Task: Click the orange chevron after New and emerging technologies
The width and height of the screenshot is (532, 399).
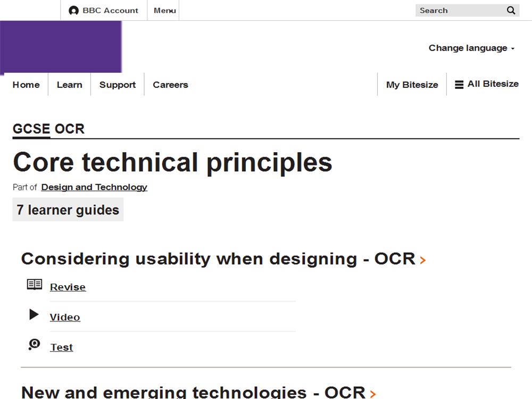Action: [373, 394]
